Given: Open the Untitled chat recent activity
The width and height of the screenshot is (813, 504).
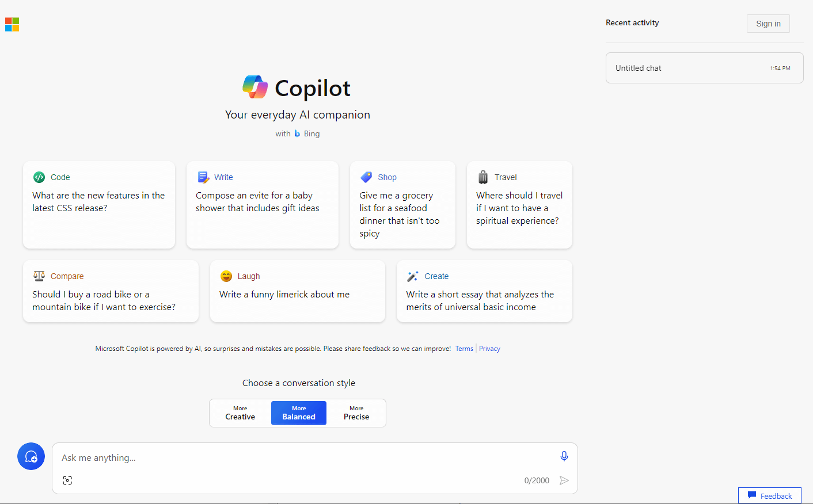Looking at the screenshot, I should coord(704,68).
